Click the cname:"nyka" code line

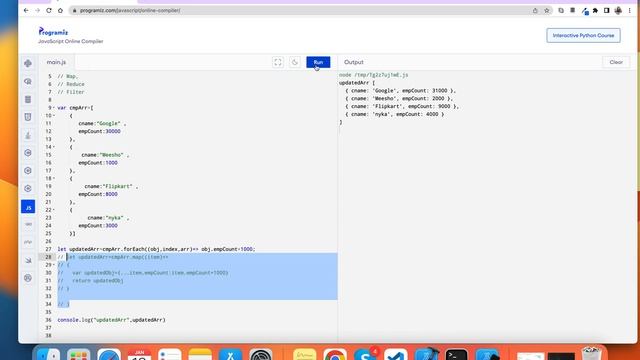tap(108, 218)
